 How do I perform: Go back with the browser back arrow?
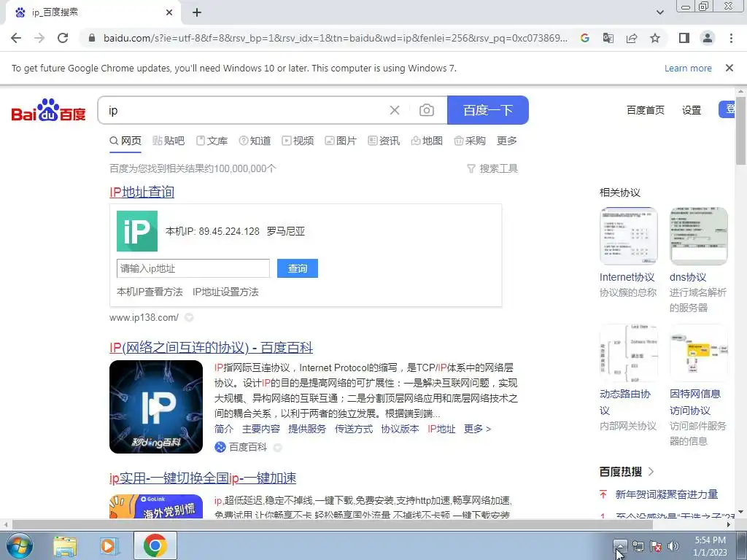(16, 38)
